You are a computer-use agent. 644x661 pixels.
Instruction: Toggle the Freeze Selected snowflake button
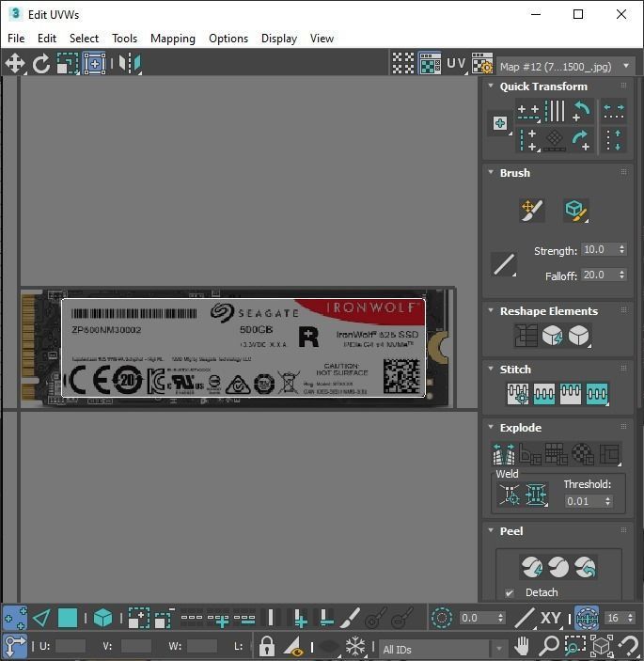click(355, 645)
